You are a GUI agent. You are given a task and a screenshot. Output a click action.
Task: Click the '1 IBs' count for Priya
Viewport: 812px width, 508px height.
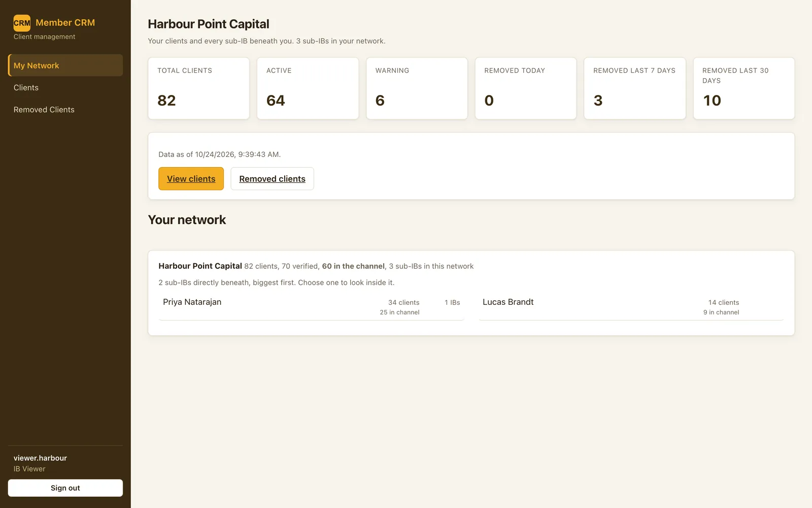point(452,302)
